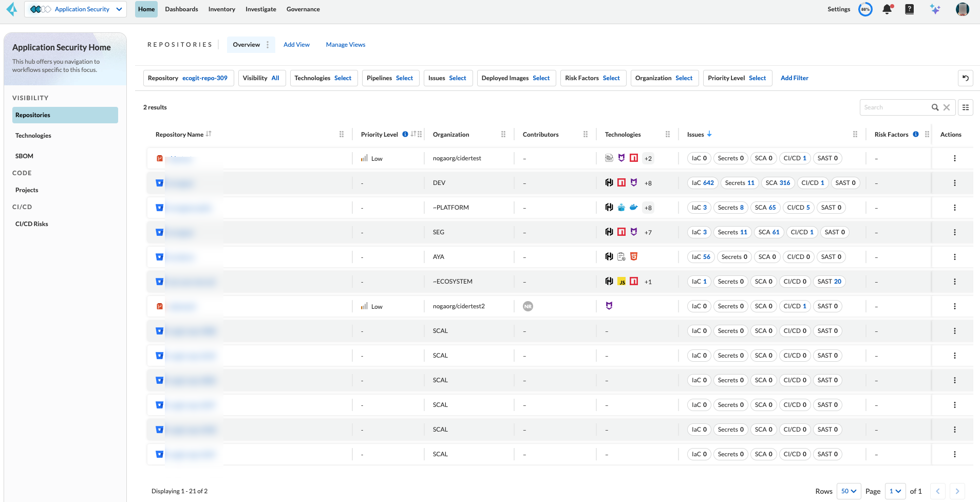
Task: Clear search with the X icon
Action: (947, 107)
